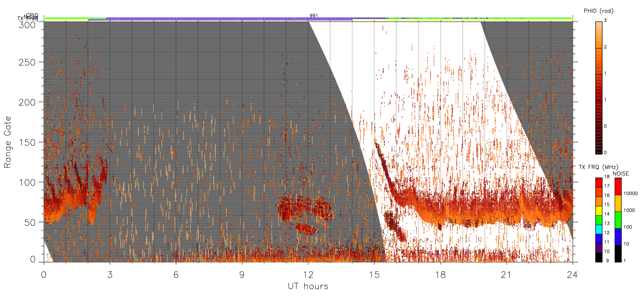644x297 pixels.
Task: Click the "NOISE" legend title
Action: (621, 173)
